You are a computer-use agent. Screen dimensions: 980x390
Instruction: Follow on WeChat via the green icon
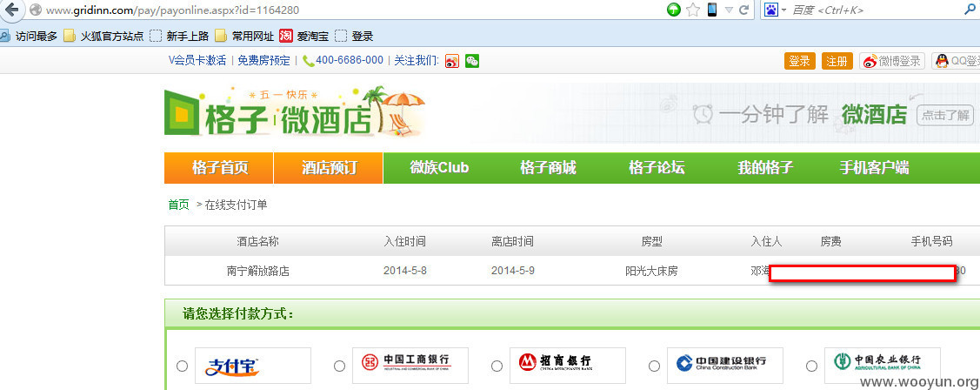tap(472, 61)
